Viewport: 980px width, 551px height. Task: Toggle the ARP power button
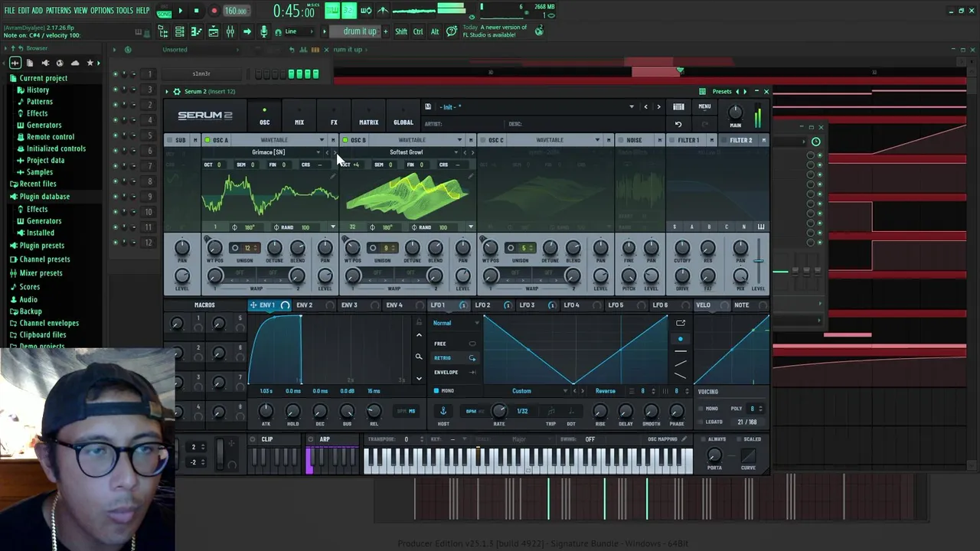click(311, 439)
